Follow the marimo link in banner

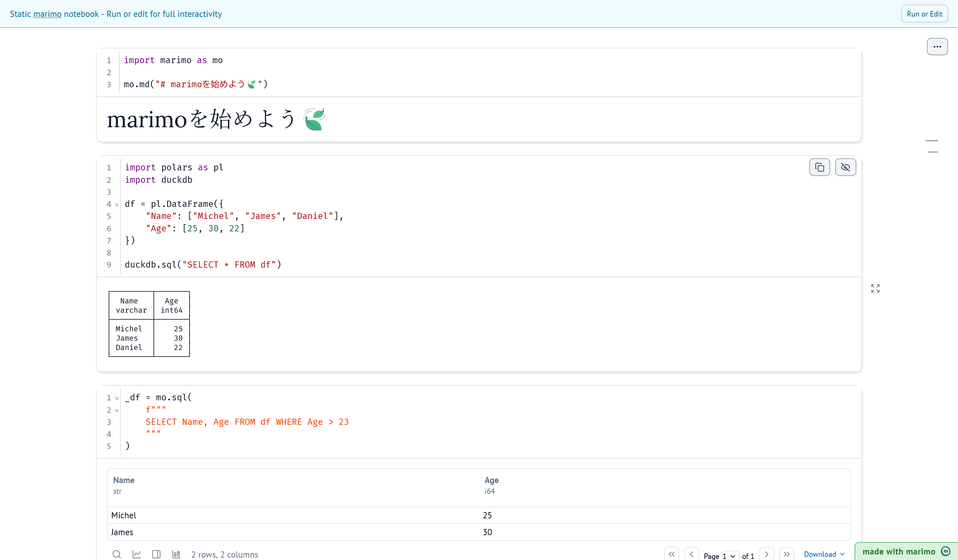tap(47, 14)
